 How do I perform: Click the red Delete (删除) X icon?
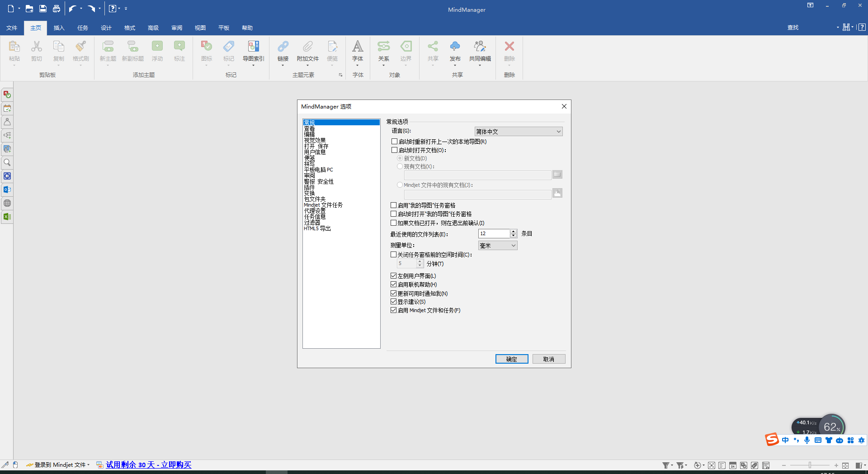coord(509,47)
